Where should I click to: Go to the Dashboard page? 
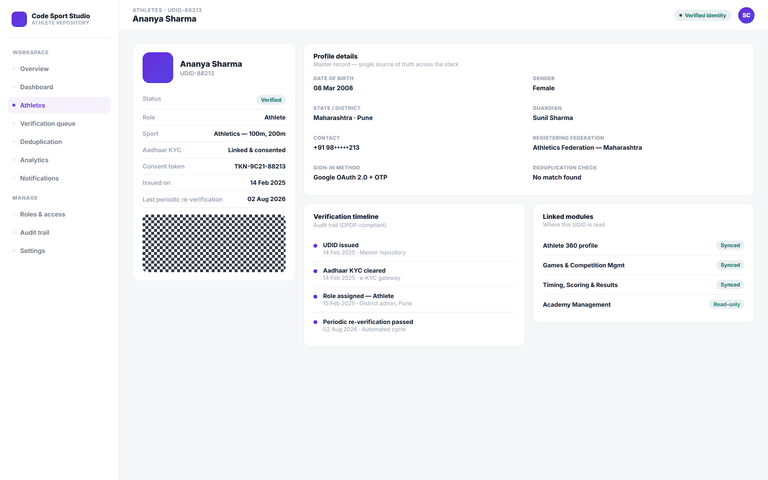click(x=59, y=87)
